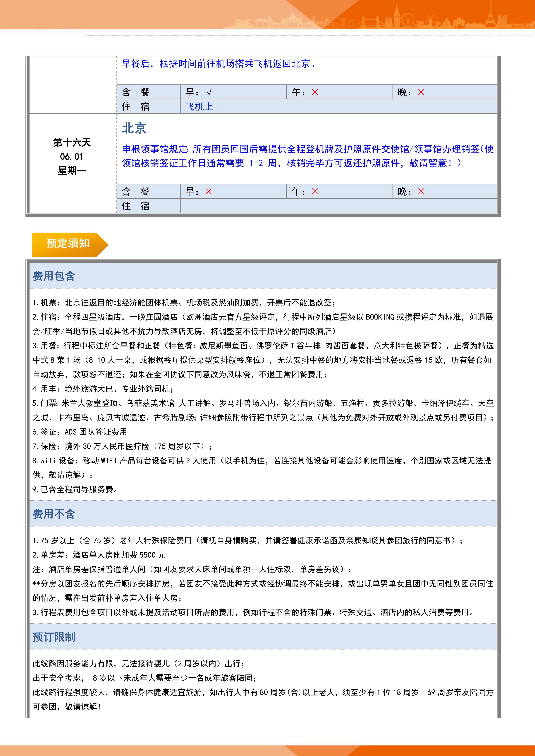Click the line starting 1.机票 in 费用包含
This screenshot has width=535, height=756.
[184, 303]
